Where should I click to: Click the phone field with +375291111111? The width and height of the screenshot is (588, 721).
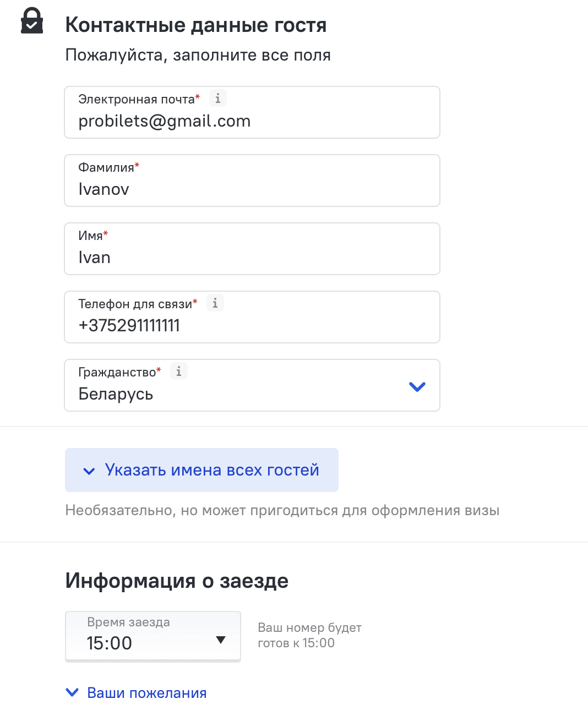click(x=252, y=326)
